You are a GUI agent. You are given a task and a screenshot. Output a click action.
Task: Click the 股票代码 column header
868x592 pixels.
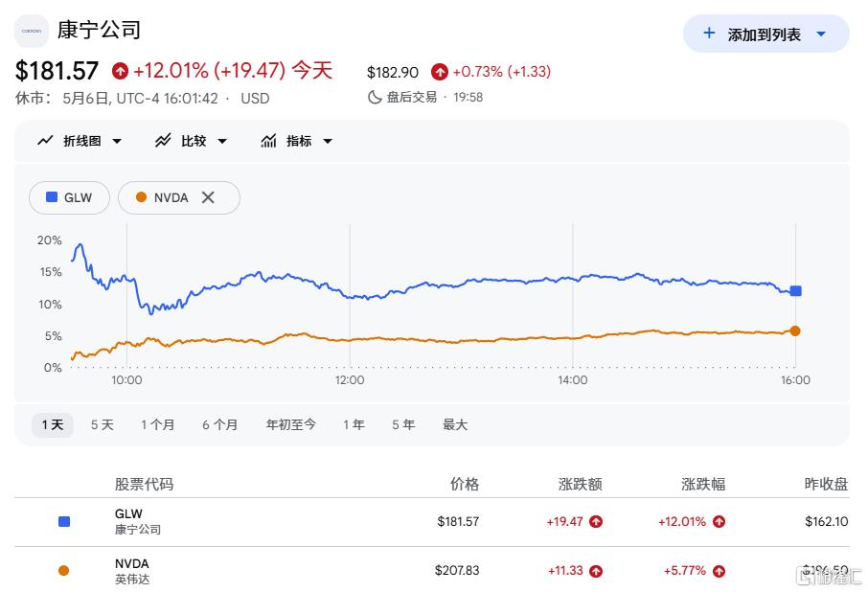pyautogui.click(x=144, y=484)
